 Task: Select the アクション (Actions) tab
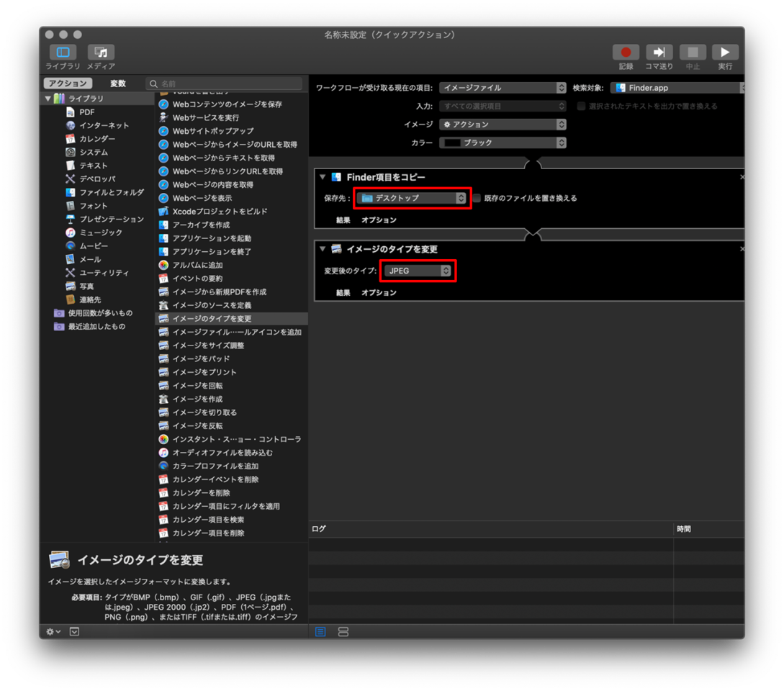point(68,83)
